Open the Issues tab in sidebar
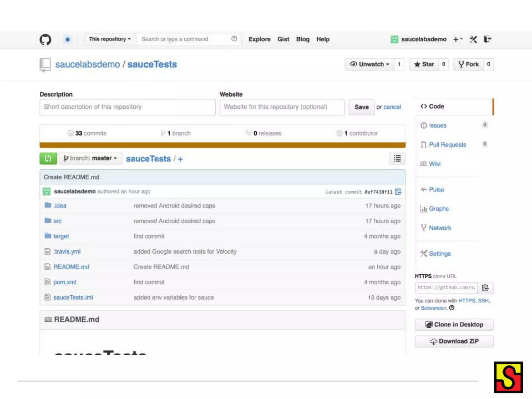This screenshot has width=532, height=399. 437,126
